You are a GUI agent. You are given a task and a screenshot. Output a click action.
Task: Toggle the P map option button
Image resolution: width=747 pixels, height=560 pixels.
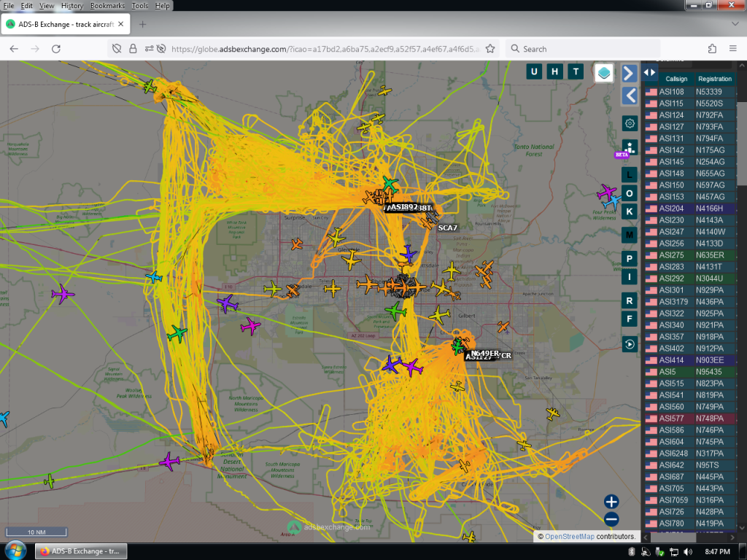pyautogui.click(x=630, y=259)
